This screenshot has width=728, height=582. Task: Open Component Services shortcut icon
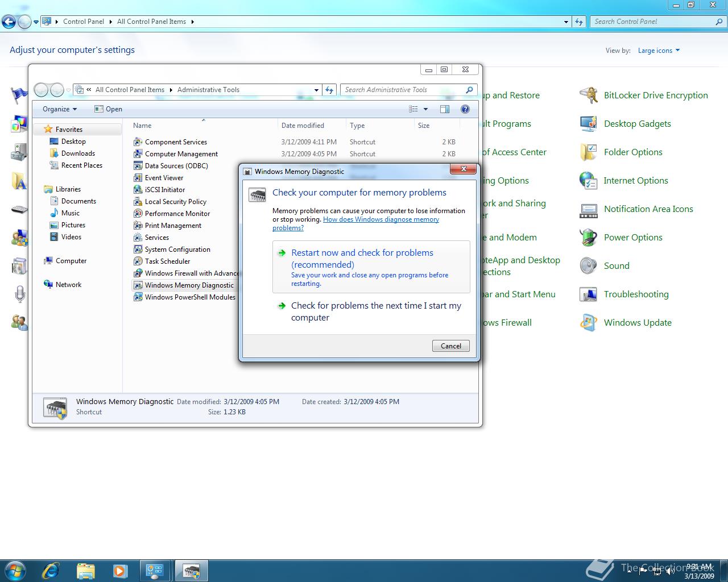(x=138, y=142)
